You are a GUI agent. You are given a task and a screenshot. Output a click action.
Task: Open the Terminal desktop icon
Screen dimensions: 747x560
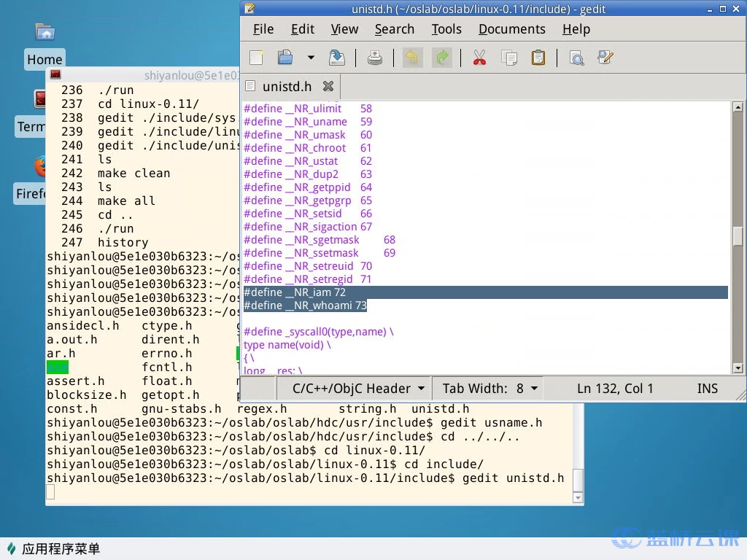tap(31, 114)
